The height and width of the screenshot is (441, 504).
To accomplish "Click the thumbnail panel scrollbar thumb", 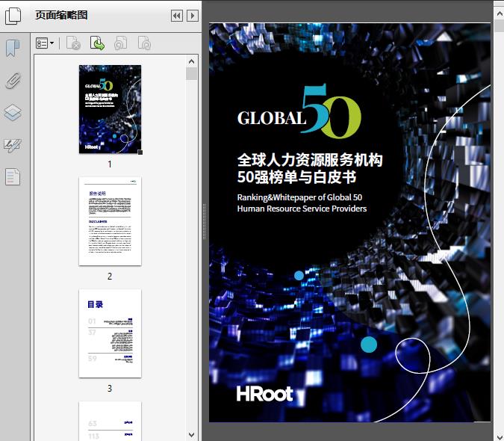I will pos(192,74).
